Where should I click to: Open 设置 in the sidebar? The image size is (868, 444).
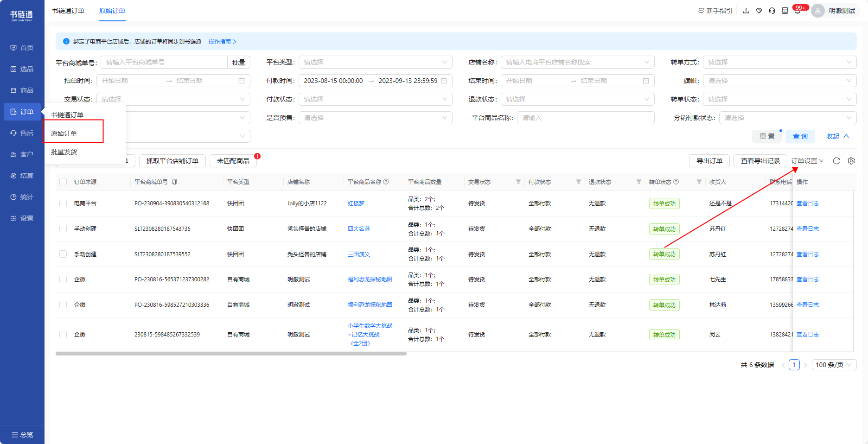click(x=22, y=218)
